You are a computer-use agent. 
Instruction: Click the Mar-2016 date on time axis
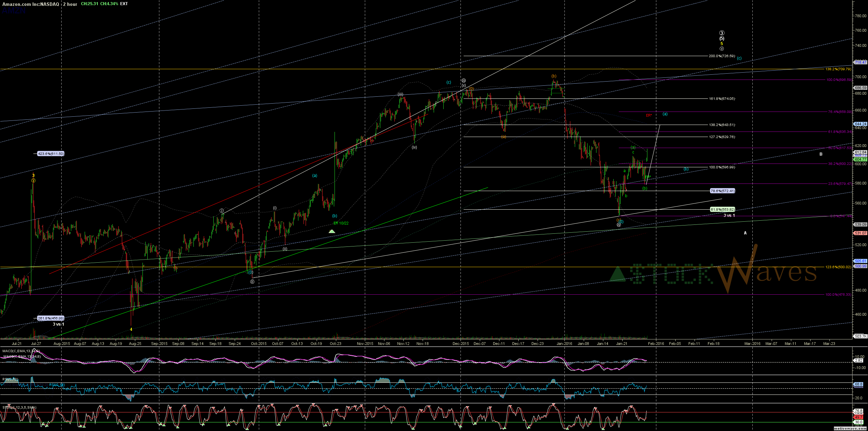[752, 343]
